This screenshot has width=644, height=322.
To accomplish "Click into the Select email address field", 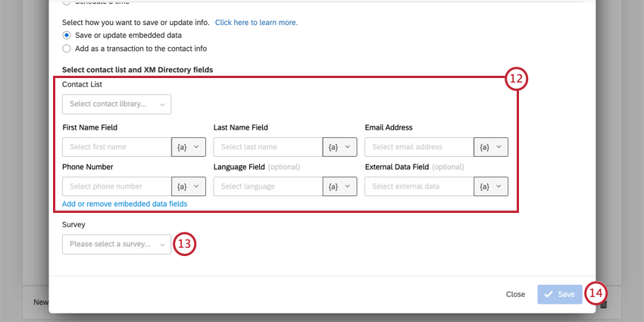I will (x=419, y=147).
